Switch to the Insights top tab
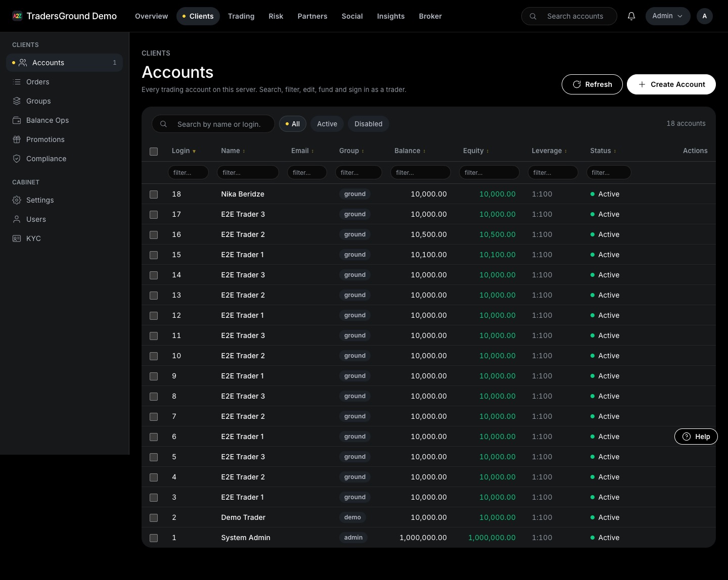The image size is (728, 580). pos(391,16)
